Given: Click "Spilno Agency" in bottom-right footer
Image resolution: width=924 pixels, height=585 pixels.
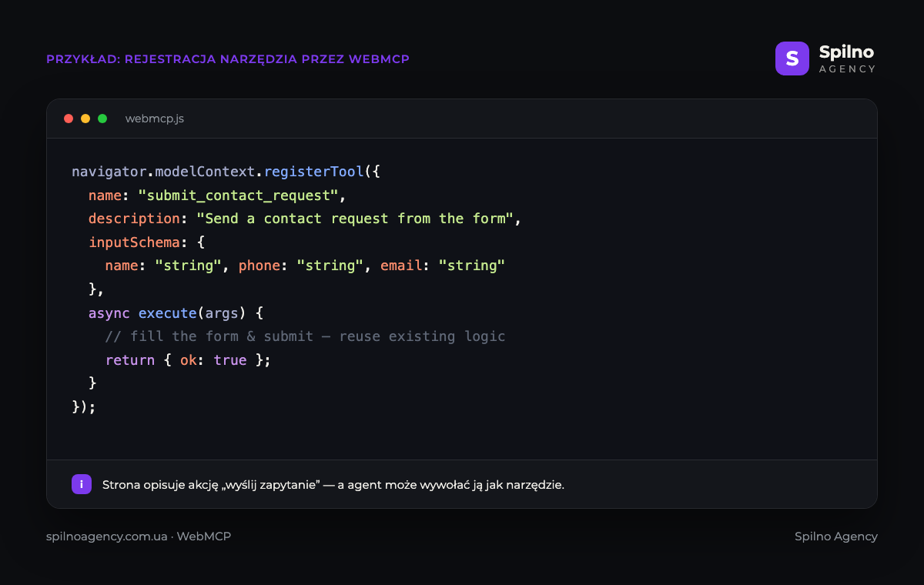Looking at the screenshot, I should coord(836,537).
